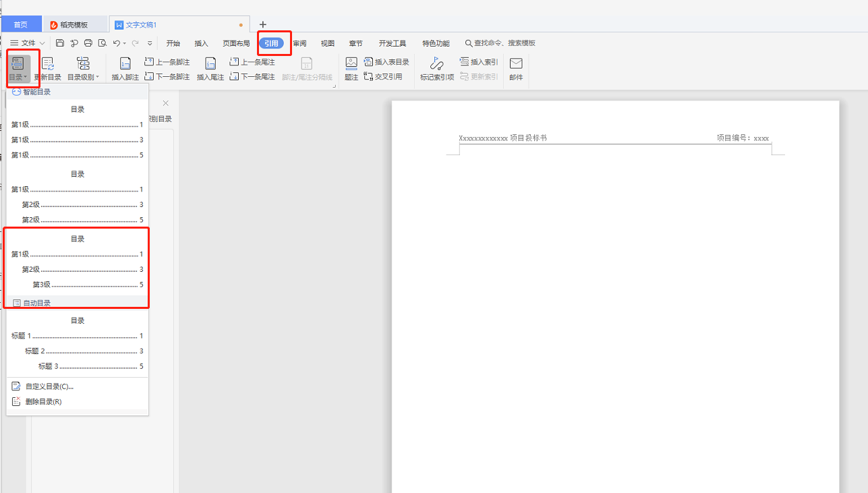The height and width of the screenshot is (493, 868).
Task: Click 脚注/尾注分隔线 separator icon
Action: (306, 69)
